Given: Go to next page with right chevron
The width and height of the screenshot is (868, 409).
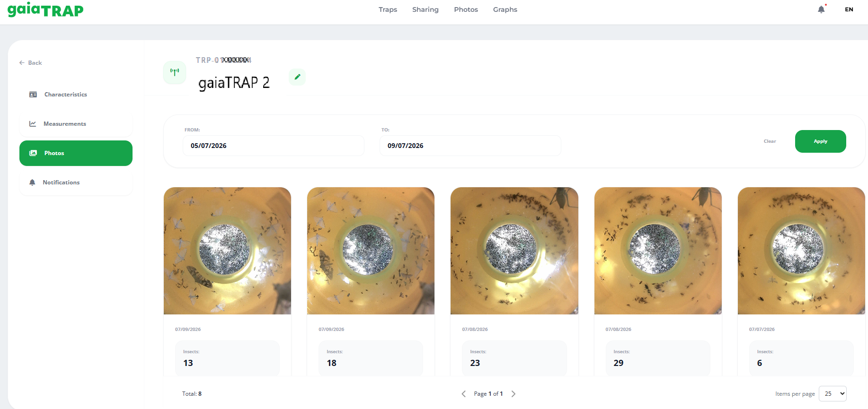Looking at the screenshot, I should click(514, 394).
